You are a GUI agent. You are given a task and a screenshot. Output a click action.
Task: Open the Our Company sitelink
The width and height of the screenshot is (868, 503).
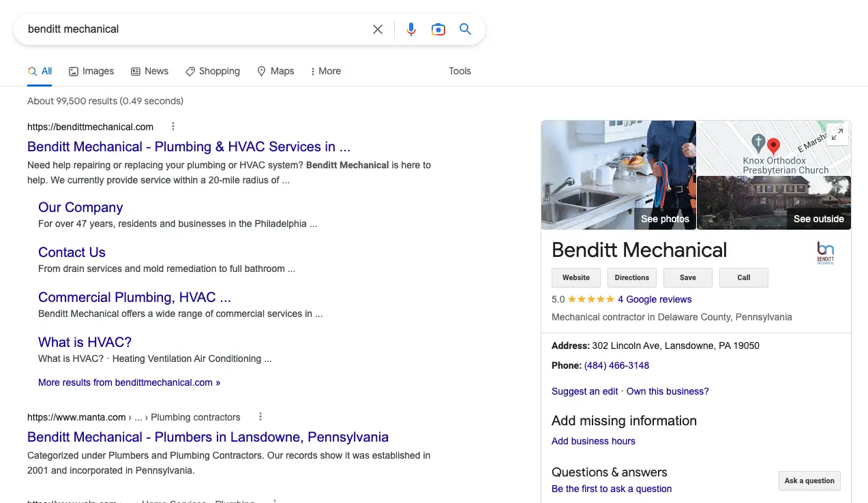[x=80, y=207]
